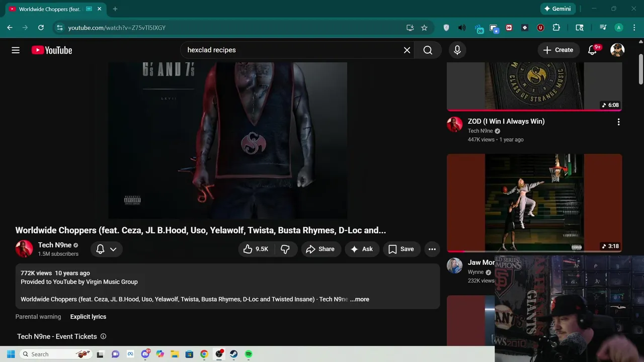Open the subscription notification bell dropdown
Image resolution: width=644 pixels, height=362 pixels.
pos(106,249)
